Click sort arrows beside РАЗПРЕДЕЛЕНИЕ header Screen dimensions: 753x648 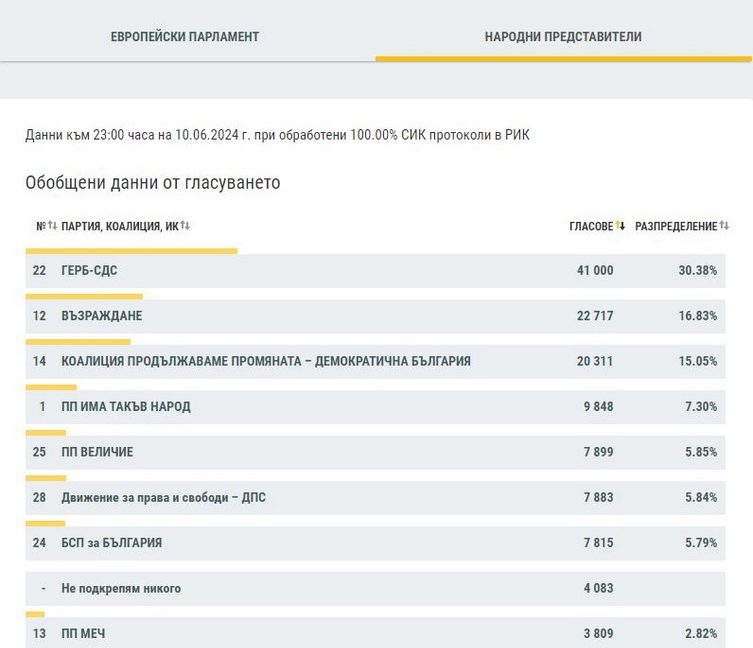(x=725, y=226)
